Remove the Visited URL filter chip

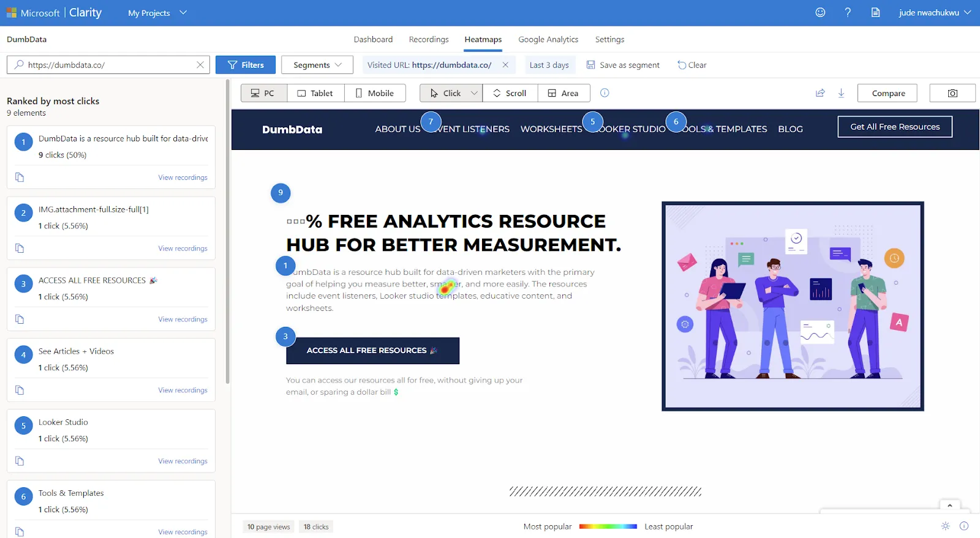pyautogui.click(x=505, y=65)
